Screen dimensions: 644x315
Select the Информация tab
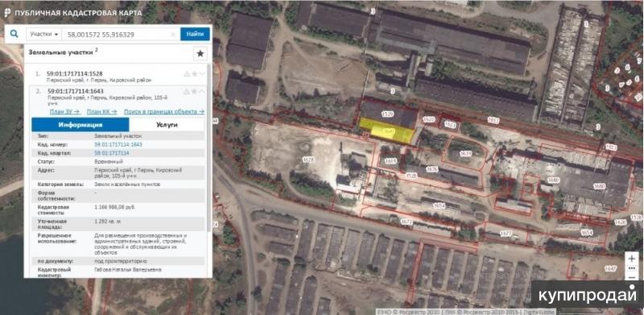coord(80,125)
